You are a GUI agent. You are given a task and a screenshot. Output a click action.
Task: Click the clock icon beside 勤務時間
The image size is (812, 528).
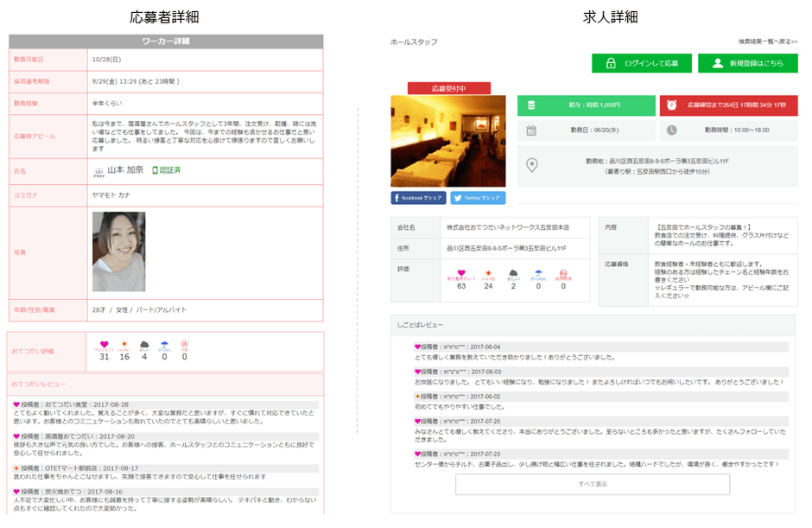coord(672,130)
